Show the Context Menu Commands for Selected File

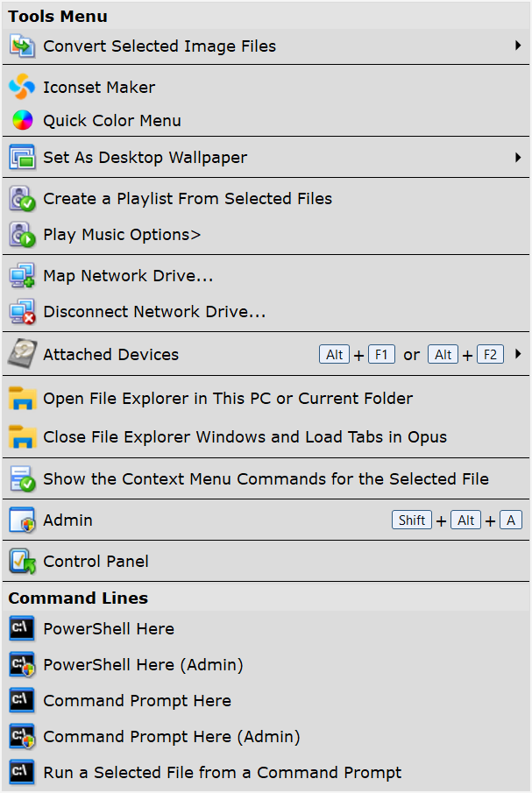pos(266,479)
